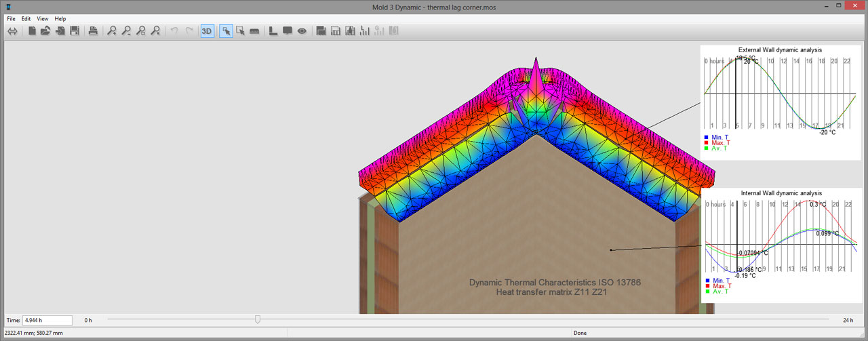Viewport: 868px width, 341px height.
Task: Activate the ruler measurement tool
Action: [254, 31]
